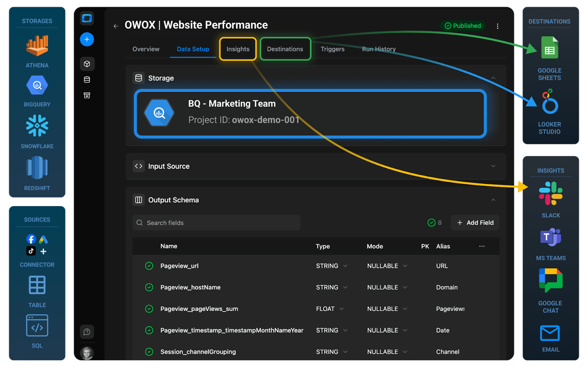This screenshot has width=588, height=368.
Task: Click the OWOX logo icon in sidebar
Action: (87, 19)
